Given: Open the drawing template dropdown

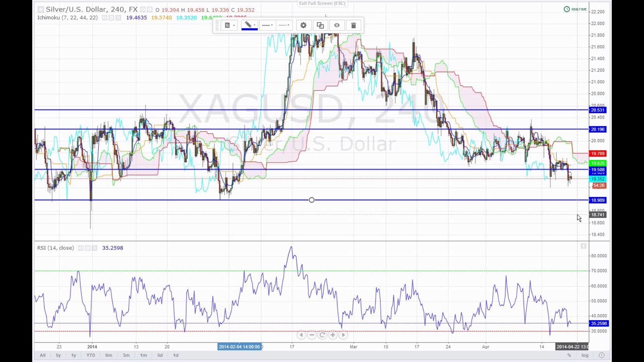Looking at the screenshot, I should tap(229, 25).
